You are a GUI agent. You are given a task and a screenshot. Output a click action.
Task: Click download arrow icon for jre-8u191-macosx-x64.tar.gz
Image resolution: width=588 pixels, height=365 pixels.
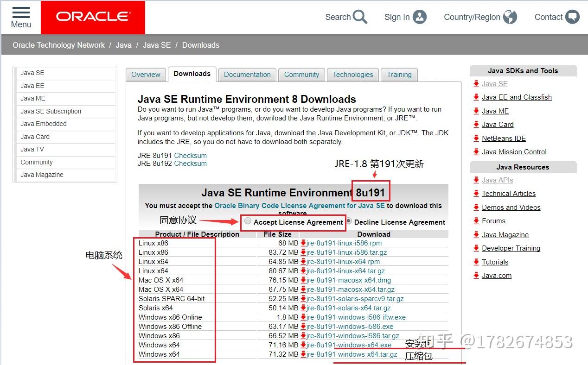point(303,289)
